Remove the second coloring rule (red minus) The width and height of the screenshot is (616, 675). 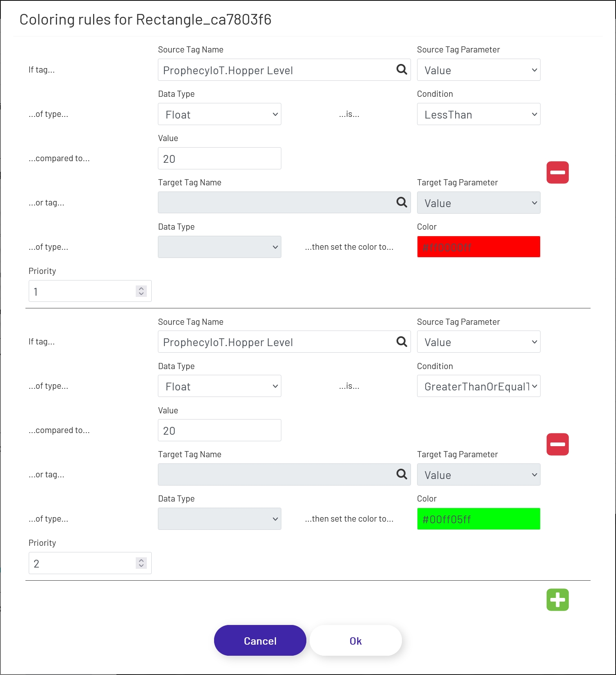click(x=557, y=444)
